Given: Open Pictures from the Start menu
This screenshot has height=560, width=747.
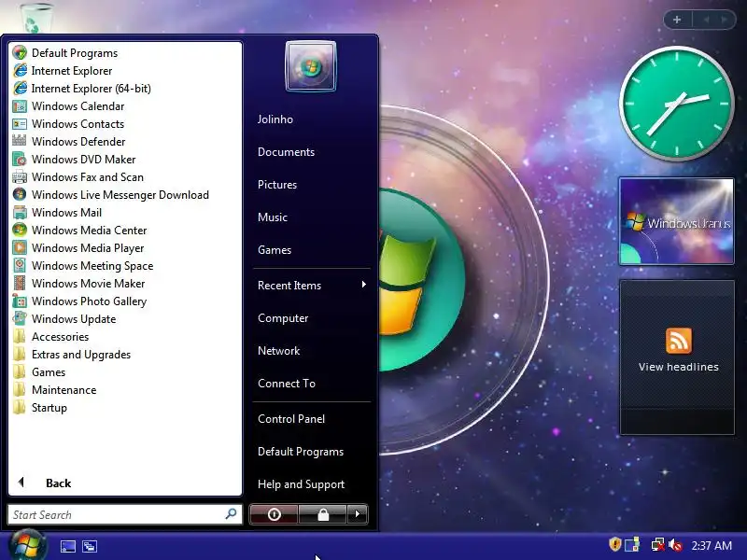Looking at the screenshot, I should (x=276, y=185).
